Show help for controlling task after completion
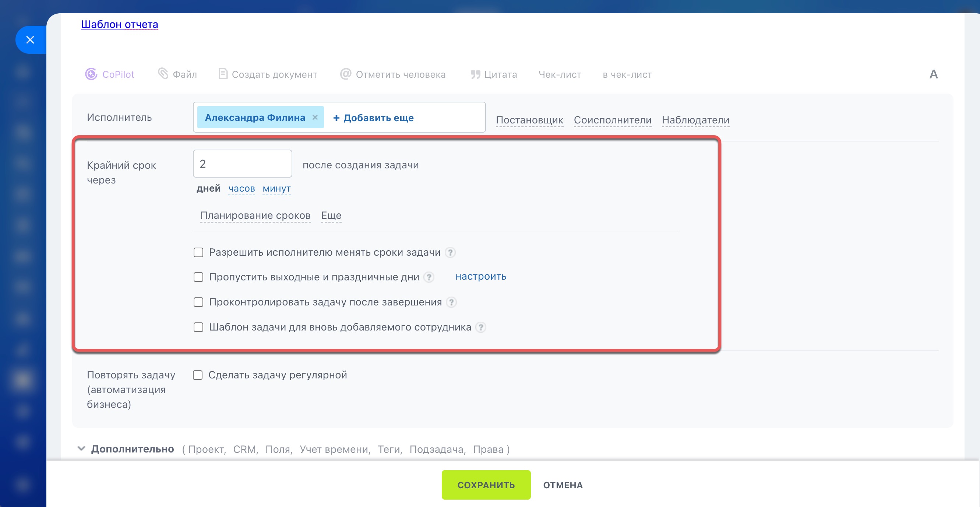 [x=451, y=302]
